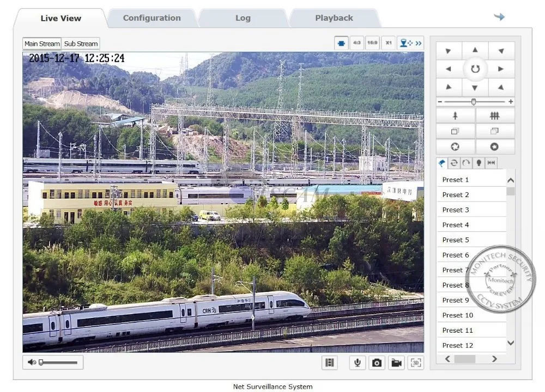The height and width of the screenshot is (392, 545).
Task: Click the PTZ speed slider handle
Action: (474, 102)
